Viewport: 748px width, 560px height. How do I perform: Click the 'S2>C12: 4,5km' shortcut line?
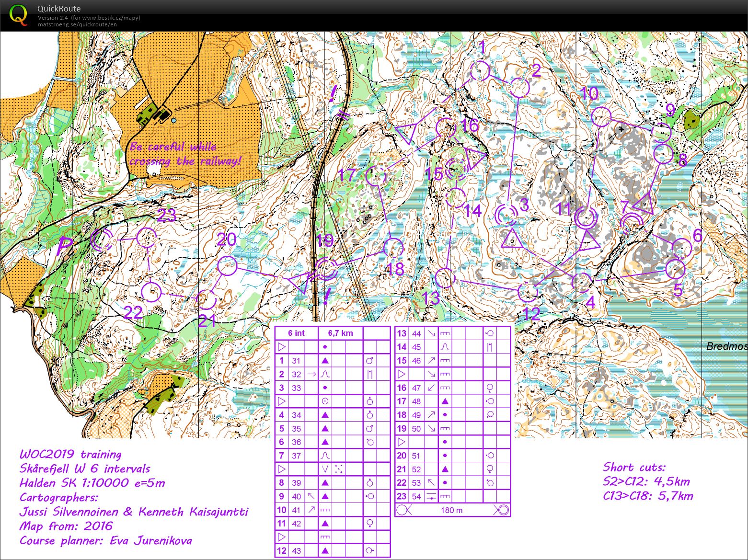[x=646, y=481]
